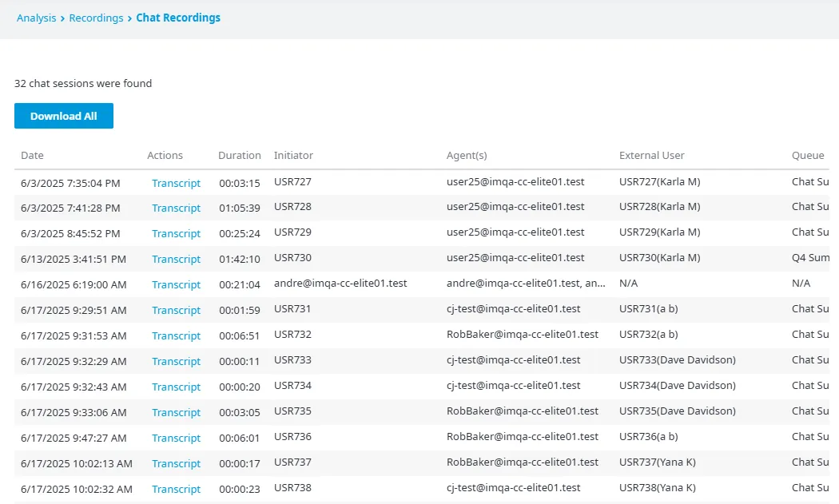The image size is (839, 504).
Task: View transcript of USR736 chat
Action: pyautogui.click(x=176, y=439)
